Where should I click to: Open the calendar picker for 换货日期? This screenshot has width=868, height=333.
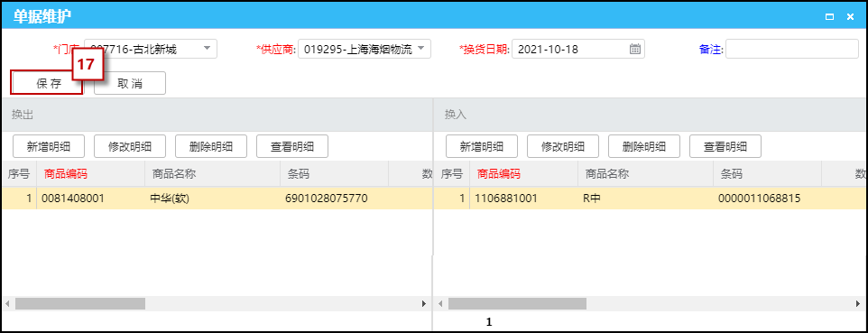pyautogui.click(x=635, y=49)
